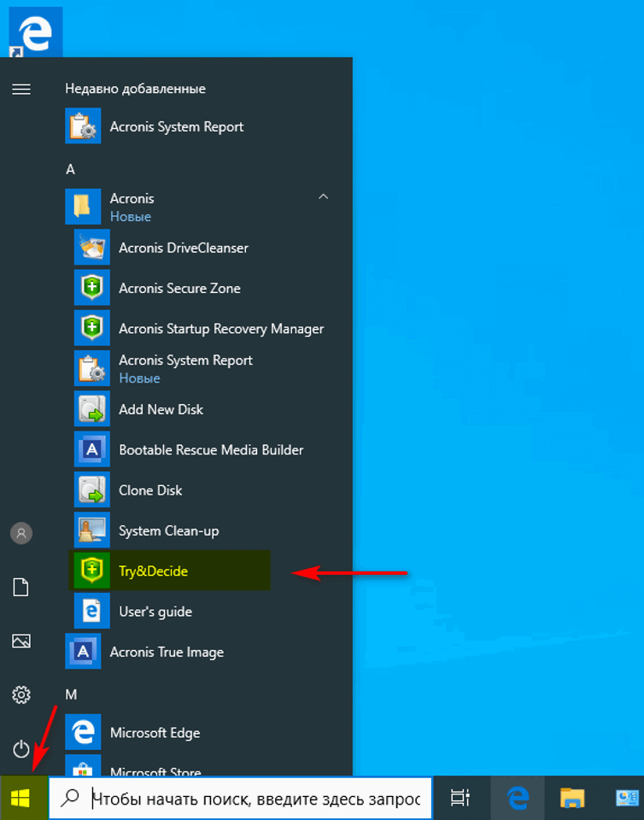Open Microsoft Store icon in Start list
The width and height of the screenshot is (644, 820).
(83, 765)
